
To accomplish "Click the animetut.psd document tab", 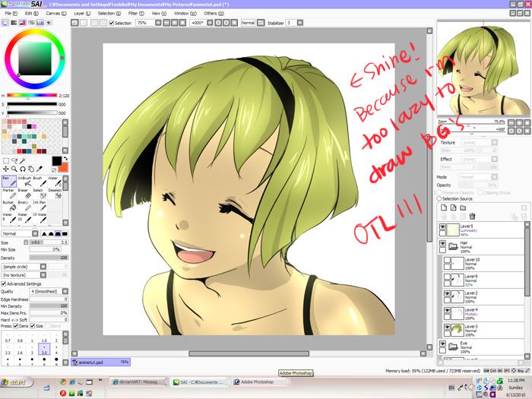I will (x=101, y=363).
